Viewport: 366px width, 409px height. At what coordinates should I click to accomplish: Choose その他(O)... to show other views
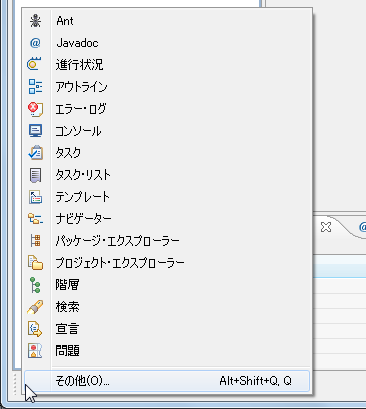click(167, 381)
